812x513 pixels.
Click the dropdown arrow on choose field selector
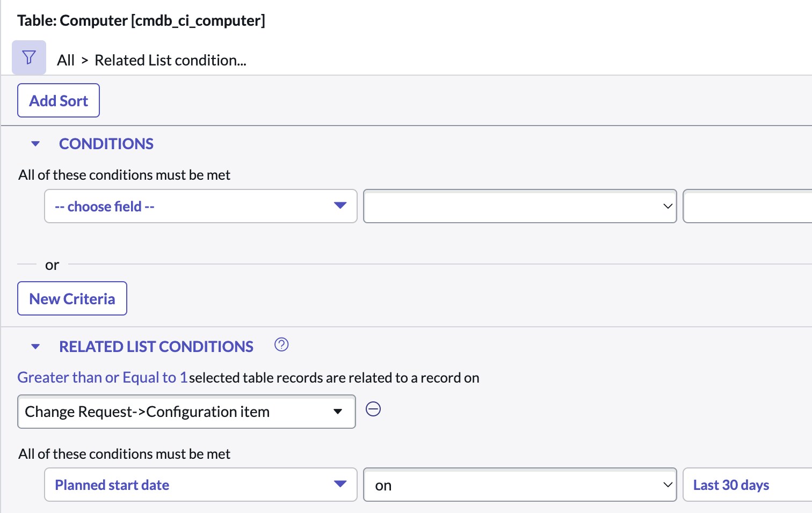(x=340, y=206)
